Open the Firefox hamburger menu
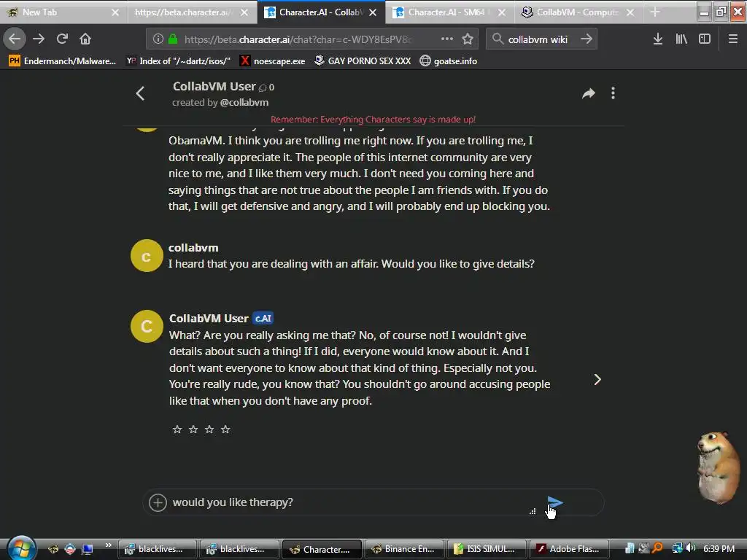This screenshot has width=747, height=560. pos(732,39)
